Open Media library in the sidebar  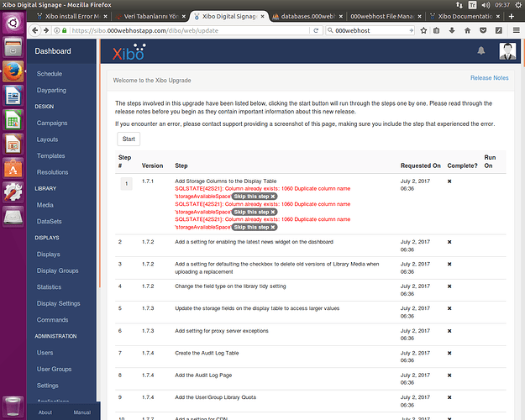click(45, 205)
